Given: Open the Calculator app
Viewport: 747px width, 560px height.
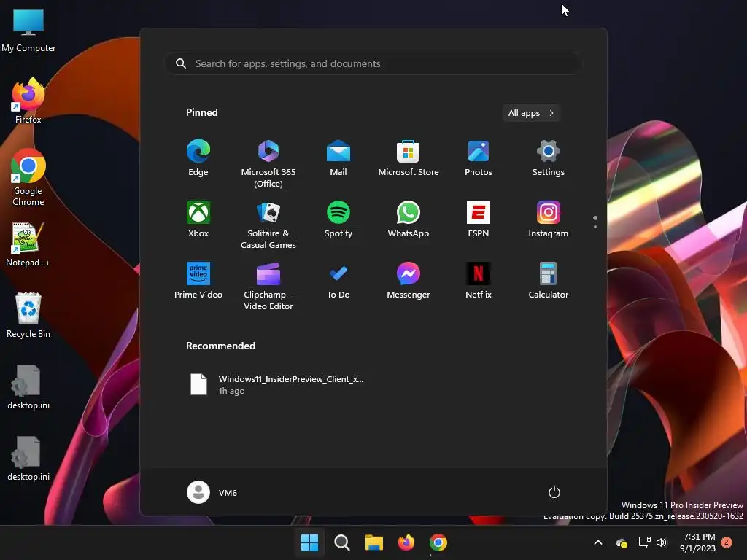Looking at the screenshot, I should coord(549,281).
